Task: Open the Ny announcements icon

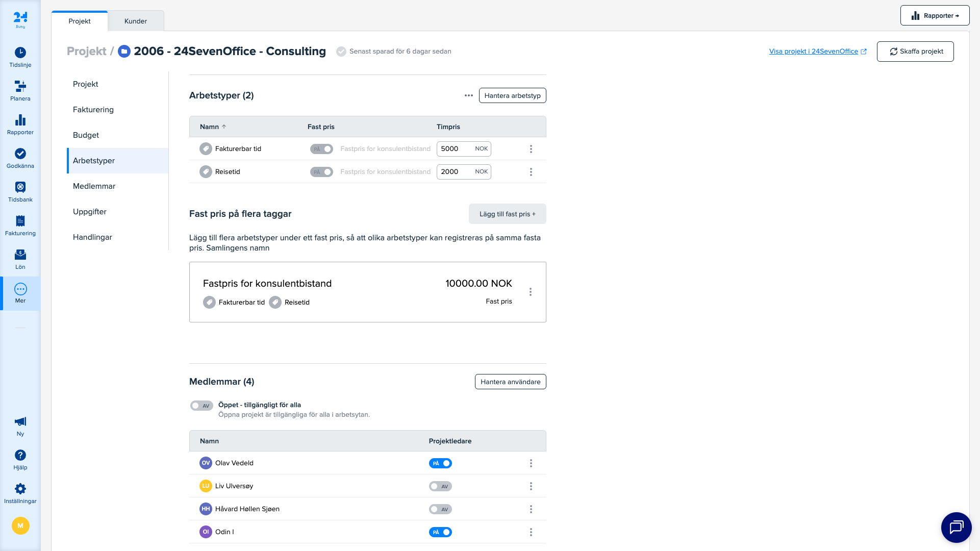Action: (20, 427)
